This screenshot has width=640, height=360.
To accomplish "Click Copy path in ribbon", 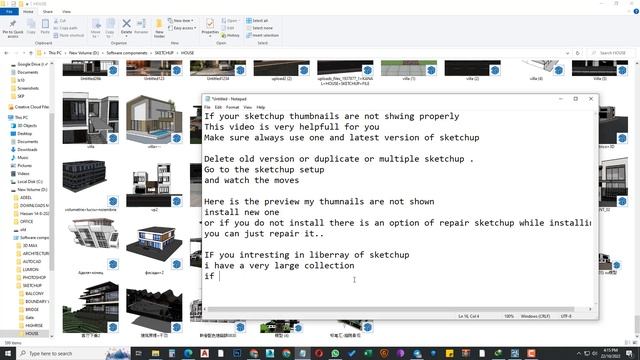I will [66, 28].
